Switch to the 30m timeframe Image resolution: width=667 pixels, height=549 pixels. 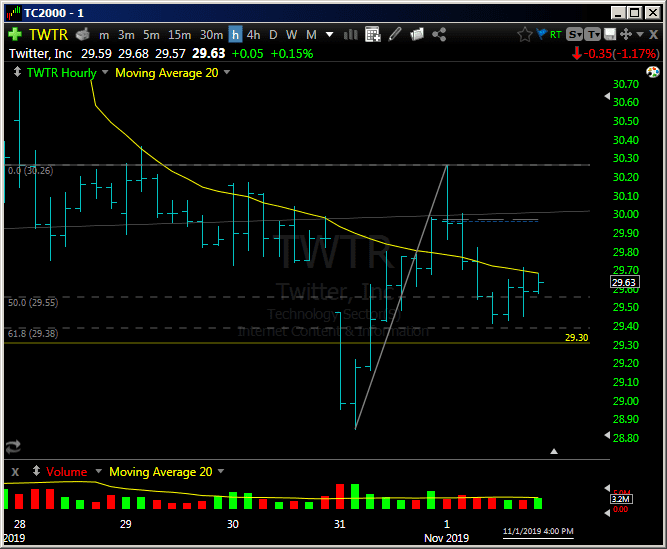click(211, 35)
